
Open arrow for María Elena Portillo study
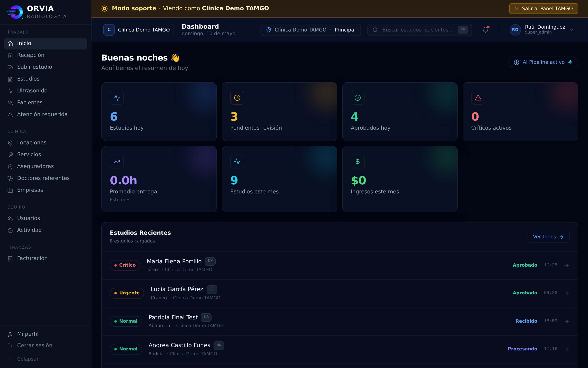coord(567,265)
